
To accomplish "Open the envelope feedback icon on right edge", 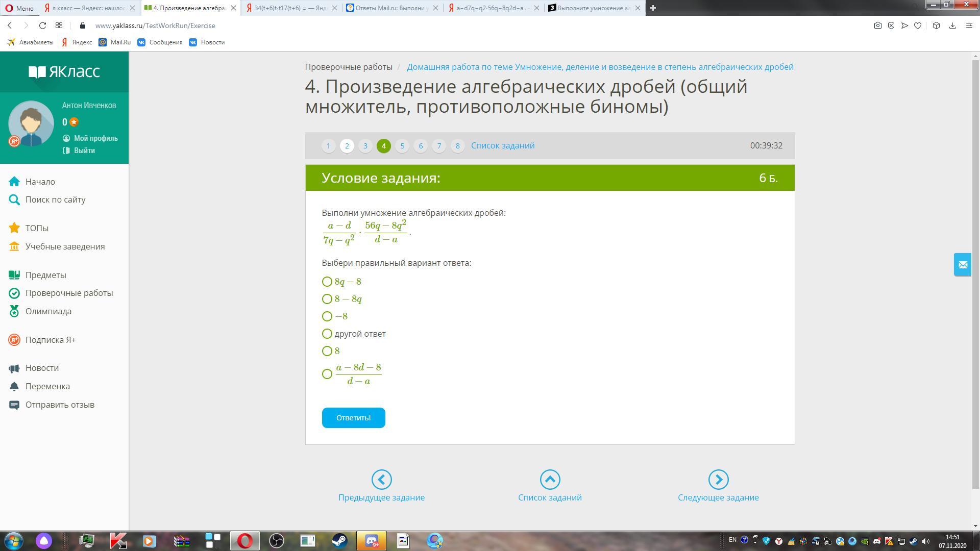I will (x=963, y=265).
